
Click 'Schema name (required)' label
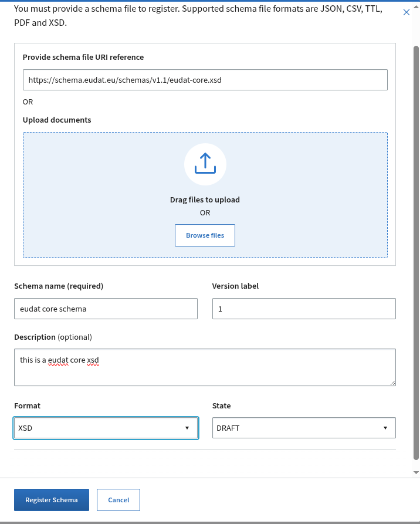click(59, 286)
